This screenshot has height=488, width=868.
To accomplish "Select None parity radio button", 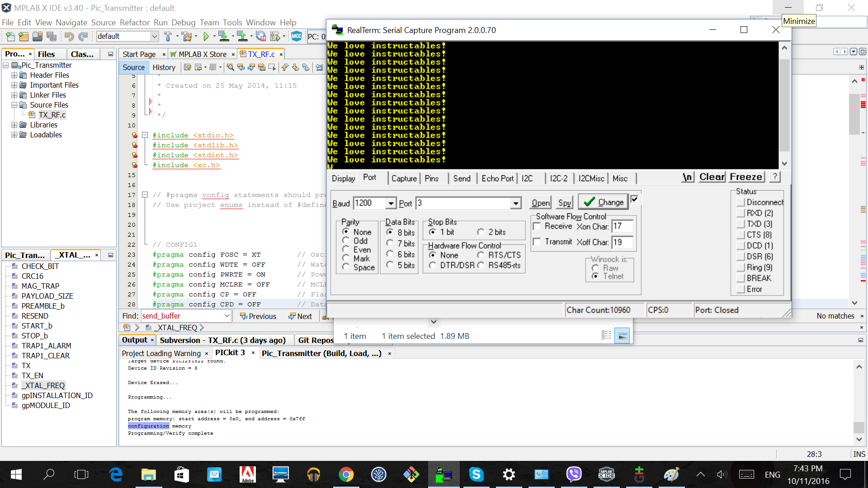I will [x=346, y=232].
